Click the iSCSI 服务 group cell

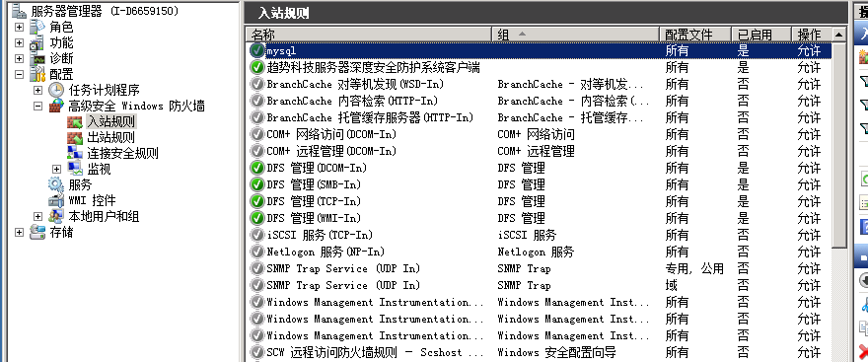[527, 235]
